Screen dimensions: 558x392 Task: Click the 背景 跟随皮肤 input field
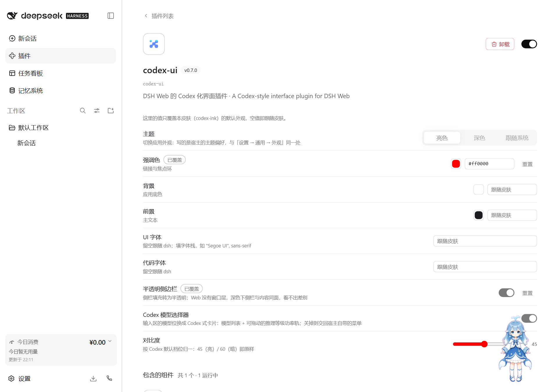(512, 190)
